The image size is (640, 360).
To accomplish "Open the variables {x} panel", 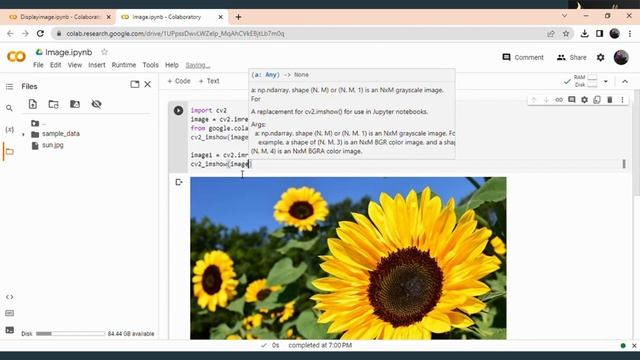I will [9, 129].
